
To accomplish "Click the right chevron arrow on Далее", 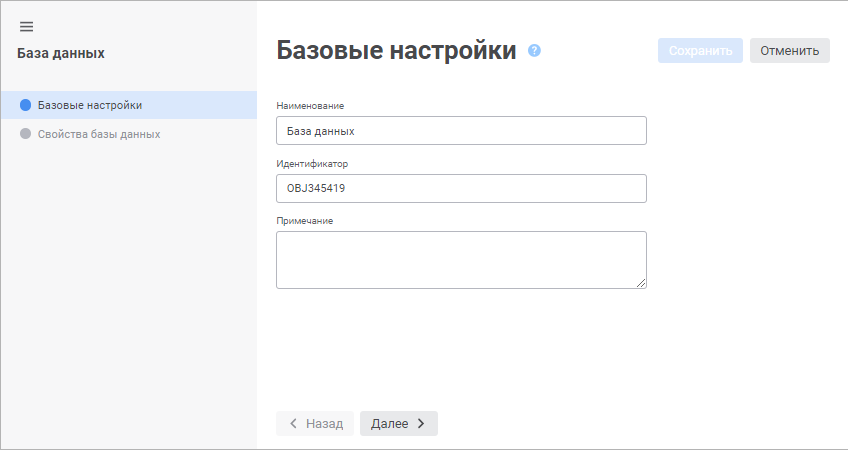I will click(421, 424).
